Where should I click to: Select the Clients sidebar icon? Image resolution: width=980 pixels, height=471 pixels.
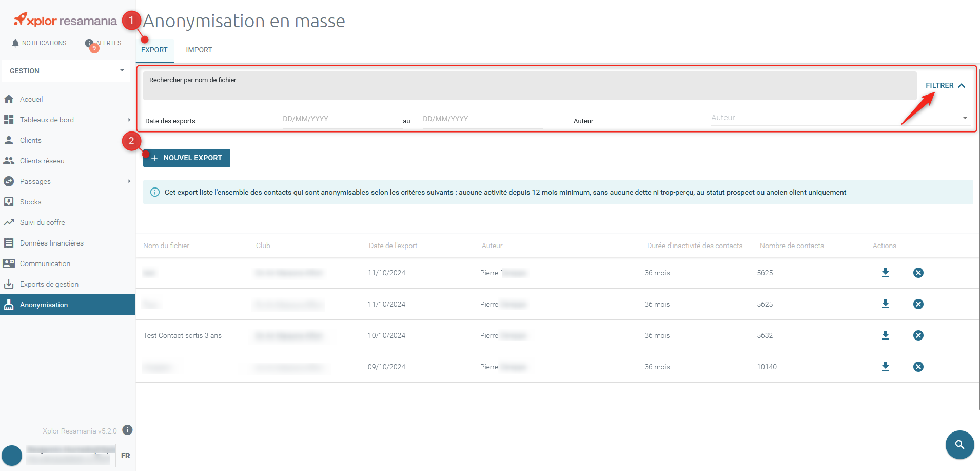point(9,140)
